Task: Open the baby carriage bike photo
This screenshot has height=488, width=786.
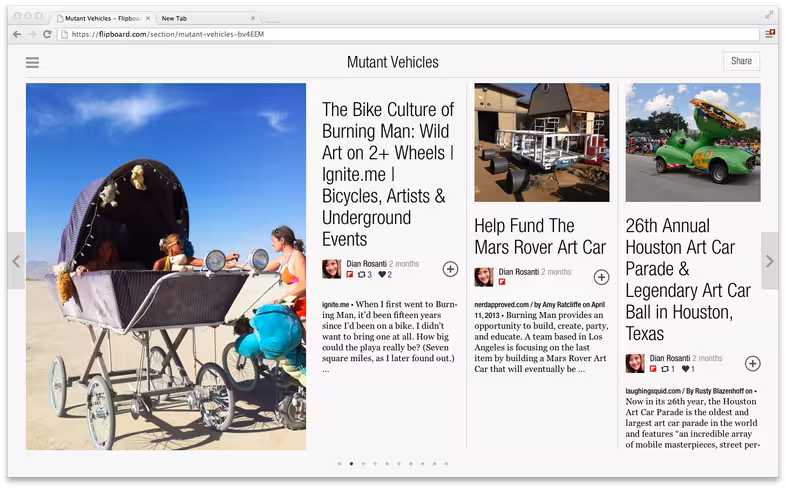Action: point(166,267)
